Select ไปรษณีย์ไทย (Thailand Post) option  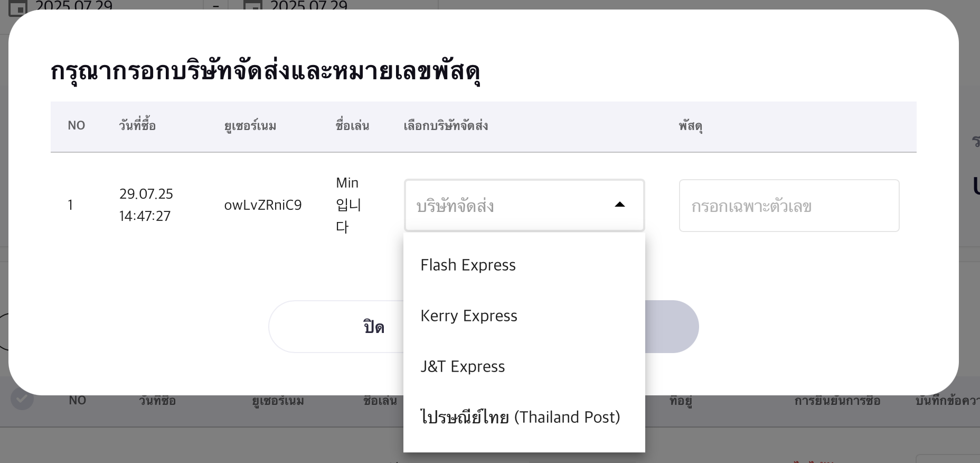(x=520, y=417)
